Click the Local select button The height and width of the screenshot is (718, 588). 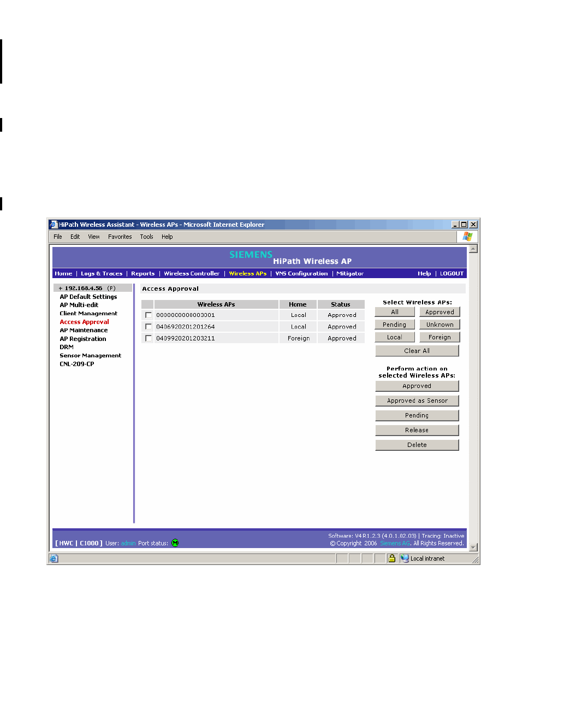pyautogui.click(x=395, y=337)
